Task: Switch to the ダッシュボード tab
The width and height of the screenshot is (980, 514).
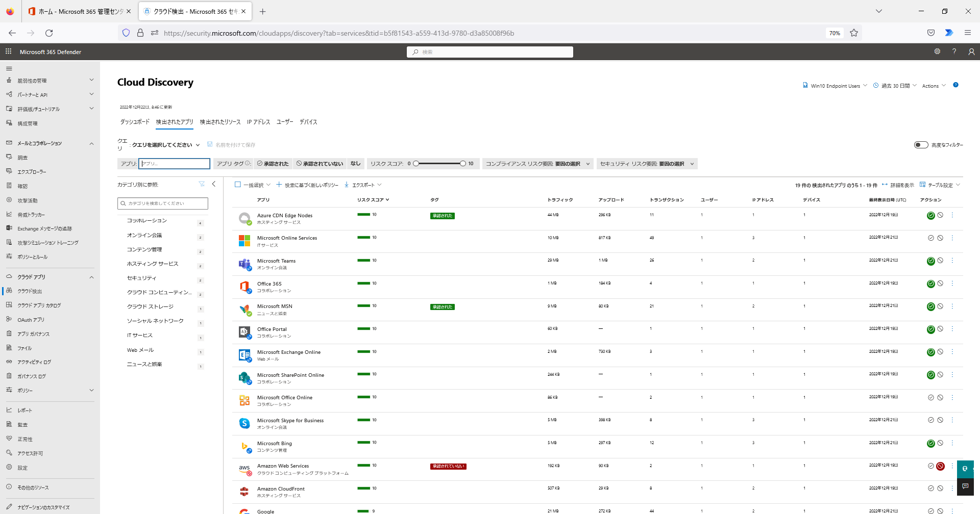Action: pos(135,122)
